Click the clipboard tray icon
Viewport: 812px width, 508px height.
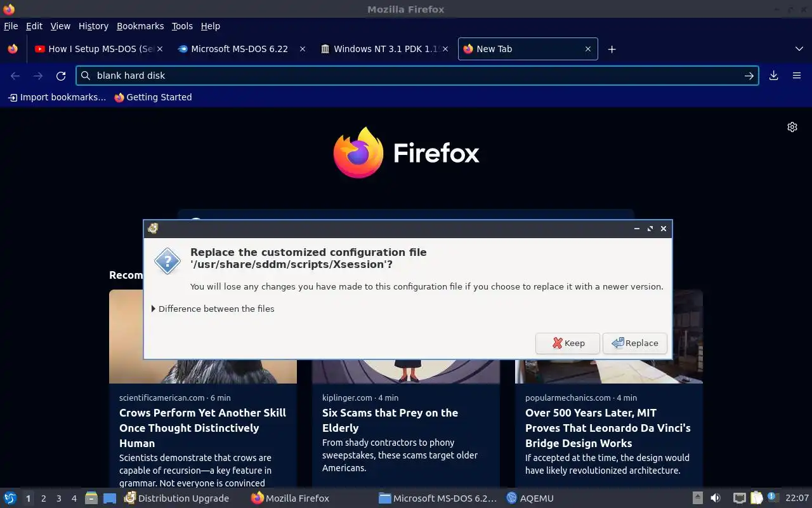756,498
